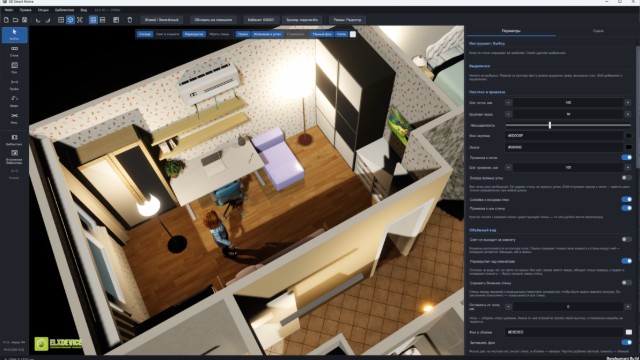Click the Режим Редактор toolbar button
The width and height of the screenshot is (640, 360).
(x=347, y=20)
